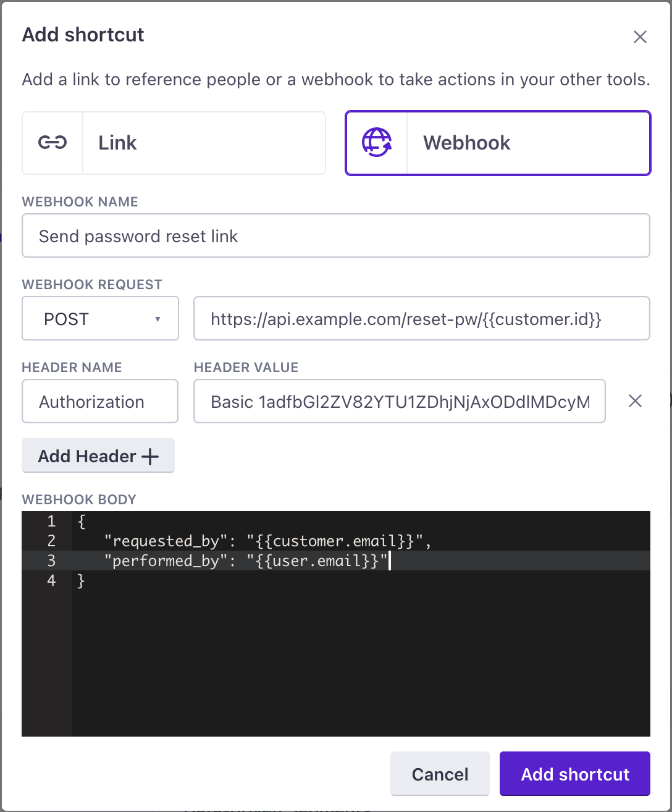Focus the Webhook Name input field
672x812 pixels.
(336, 236)
